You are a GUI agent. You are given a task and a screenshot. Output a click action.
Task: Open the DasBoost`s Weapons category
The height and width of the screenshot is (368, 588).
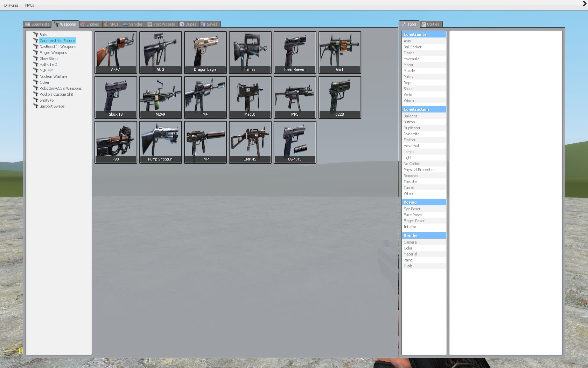pos(58,47)
